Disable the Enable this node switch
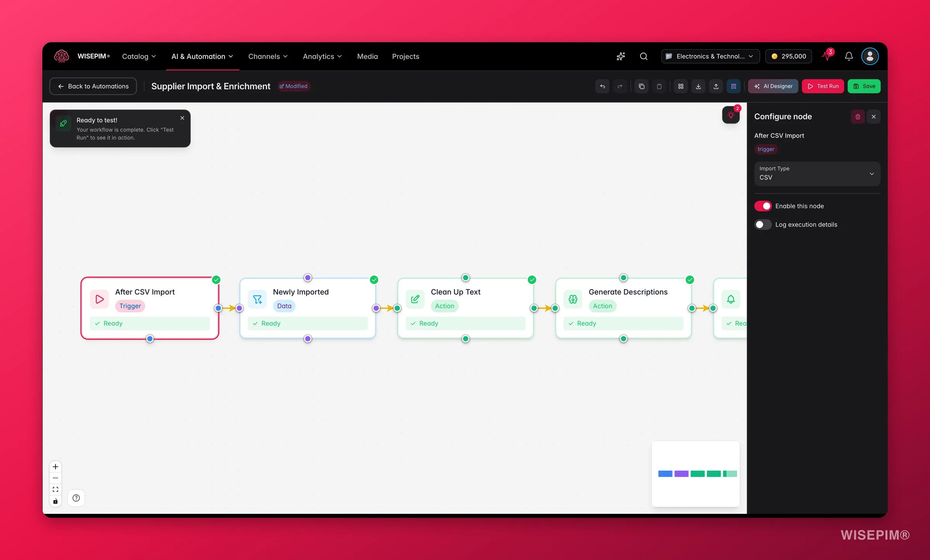The height and width of the screenshot is (560, 930). coord(763,206)
